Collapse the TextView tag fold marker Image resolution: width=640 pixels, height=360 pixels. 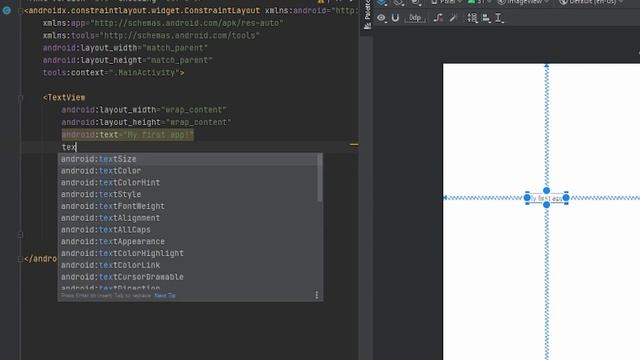click(20, 98)
